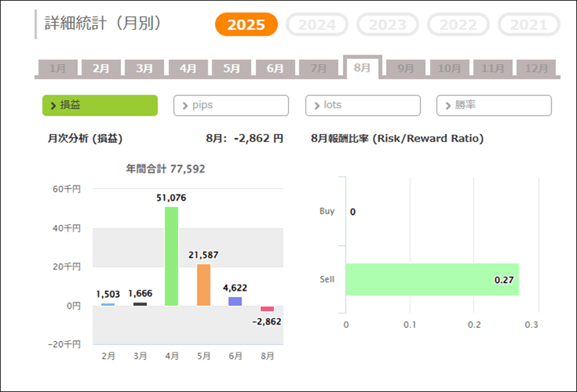Click the orange May bar 21,587
The width and height of the screenshot is (577, 392).
[x=203, y=284]
